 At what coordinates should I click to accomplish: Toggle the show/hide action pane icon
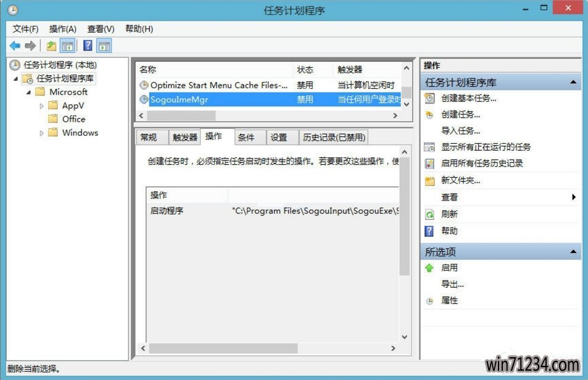point(104,46)
